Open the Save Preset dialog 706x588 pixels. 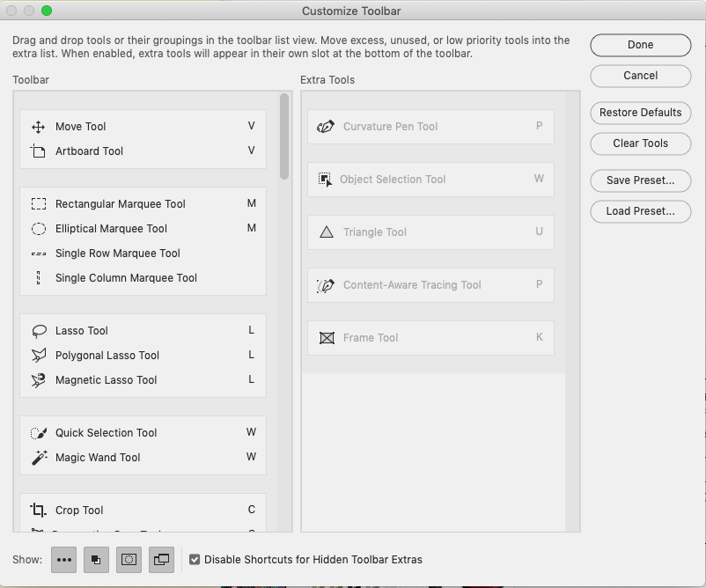[640, 180]
